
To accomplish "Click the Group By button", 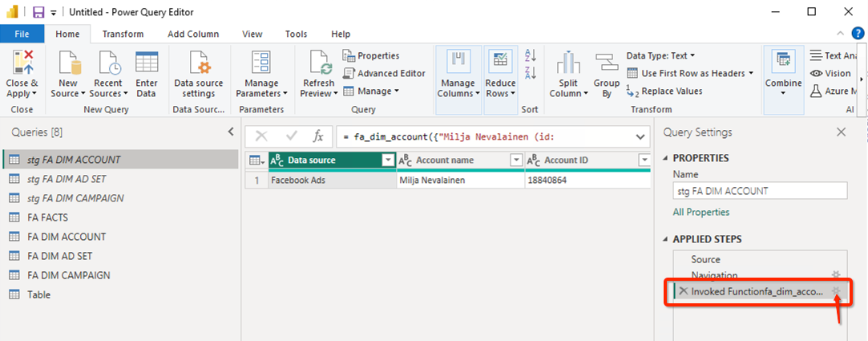I will 606,74.
